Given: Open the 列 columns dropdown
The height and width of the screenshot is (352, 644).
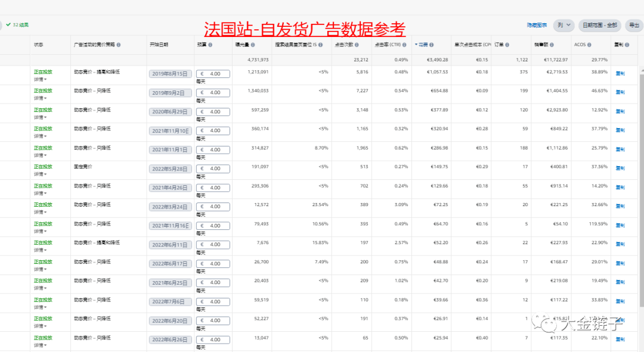Looking at the screenshot, I should point(563,25).
